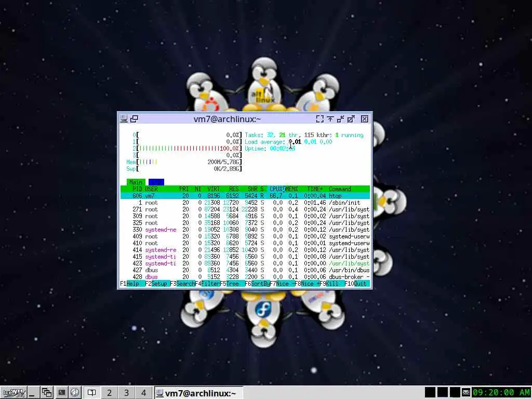532x399 pixels.
Task: Switch to the blue I/O tab in htop
Action: tap(156, 182)
